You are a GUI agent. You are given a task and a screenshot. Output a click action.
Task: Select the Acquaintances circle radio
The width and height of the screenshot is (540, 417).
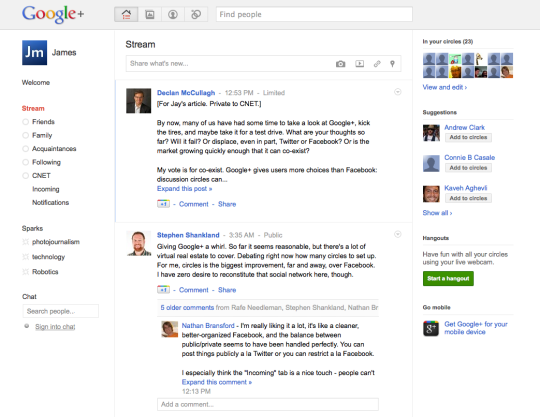pos(25,149)
